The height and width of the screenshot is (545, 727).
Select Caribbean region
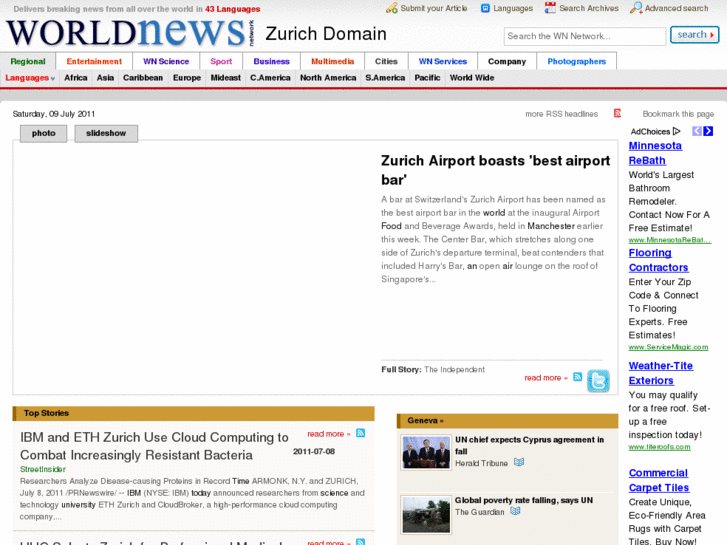(143, 78)
